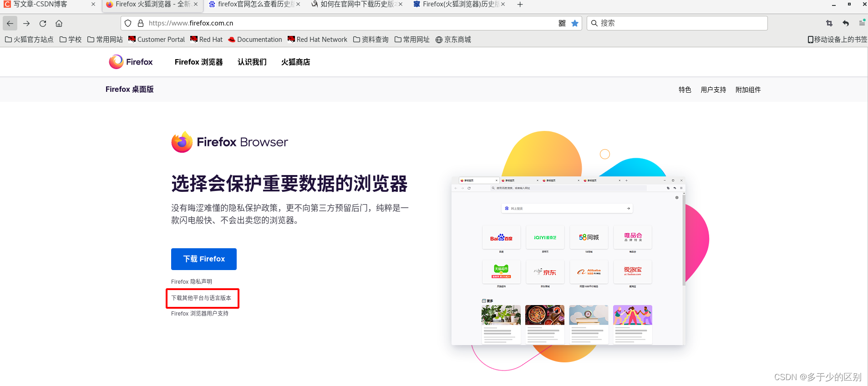Open the 附加组件 link

tap(748, 90)
